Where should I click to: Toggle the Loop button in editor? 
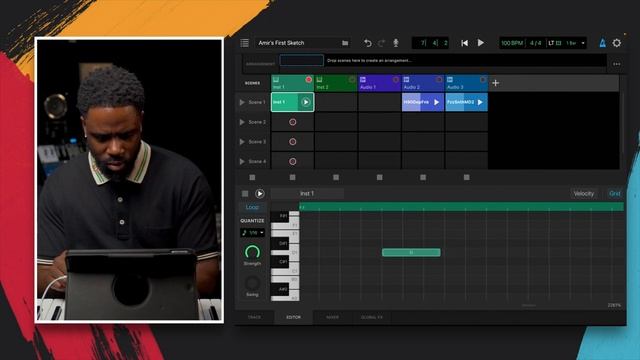[252, 207]
